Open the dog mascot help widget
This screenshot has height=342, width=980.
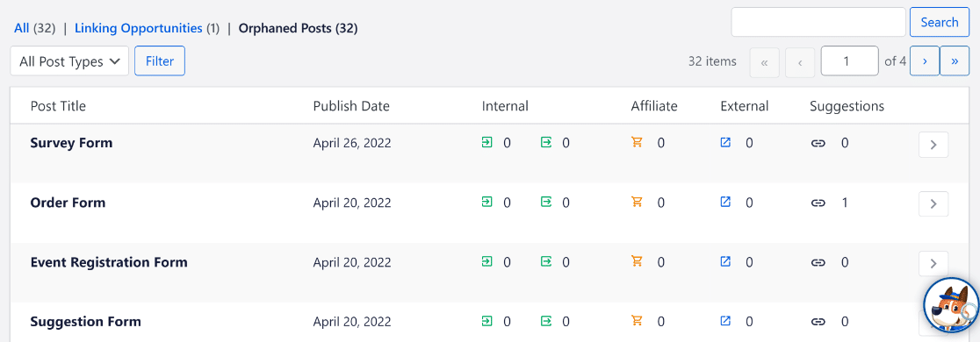950,307
